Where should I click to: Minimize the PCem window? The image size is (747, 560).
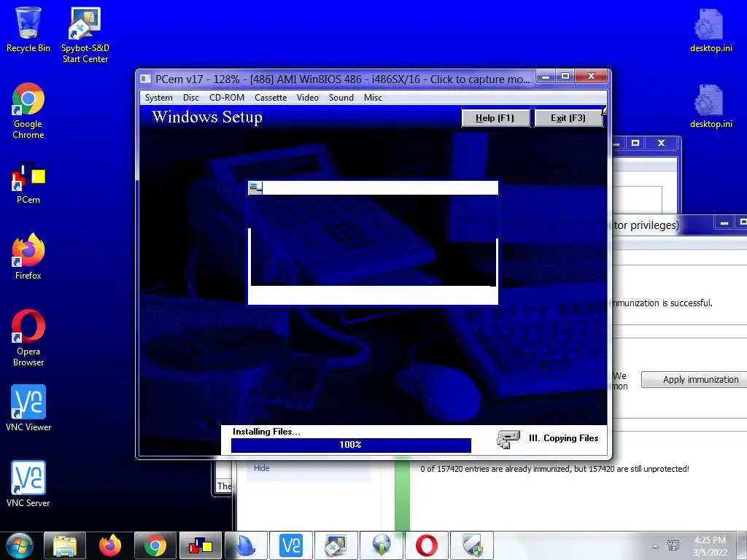pos(546,76)
